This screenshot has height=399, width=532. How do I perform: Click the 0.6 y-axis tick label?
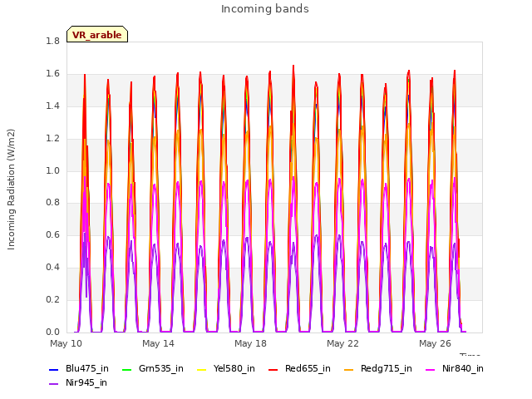[x=53, y=234]
